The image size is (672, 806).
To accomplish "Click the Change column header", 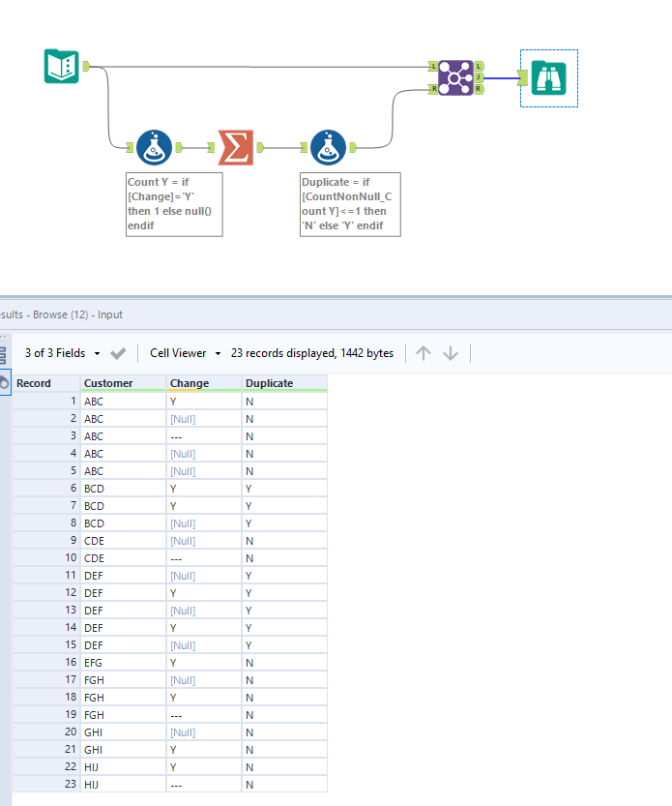I will [x=190, y=383].
